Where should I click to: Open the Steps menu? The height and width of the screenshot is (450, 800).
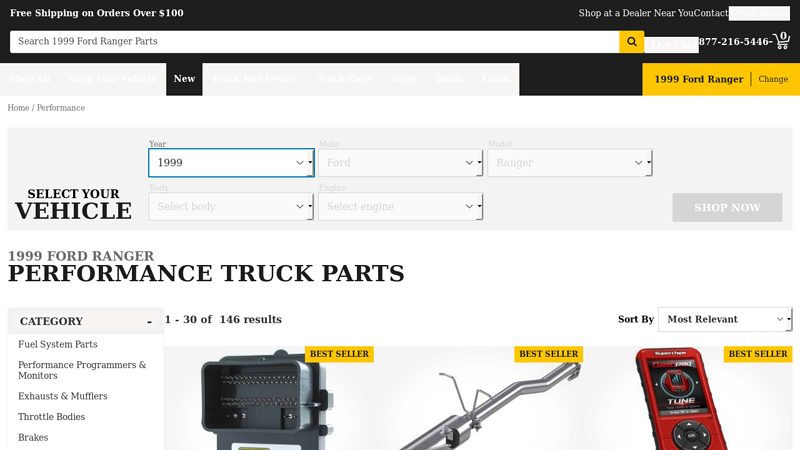point(404,79)
